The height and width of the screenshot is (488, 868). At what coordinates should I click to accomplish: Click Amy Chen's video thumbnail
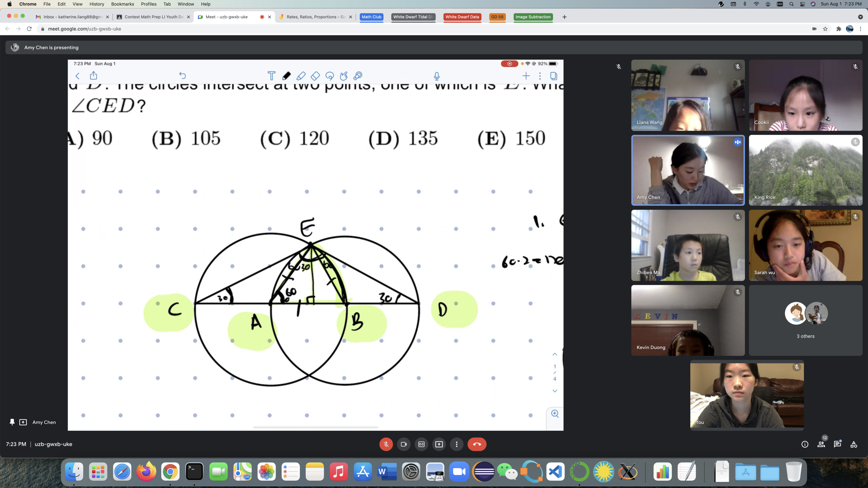tap(687, 170)
